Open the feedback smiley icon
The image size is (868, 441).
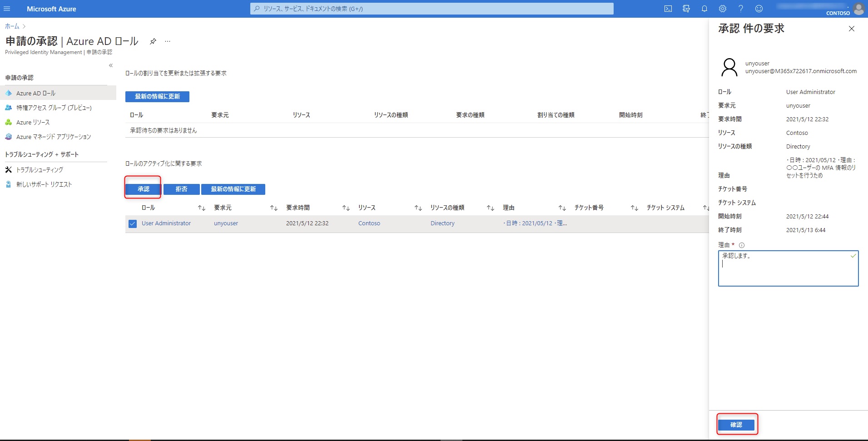(759, 9)
